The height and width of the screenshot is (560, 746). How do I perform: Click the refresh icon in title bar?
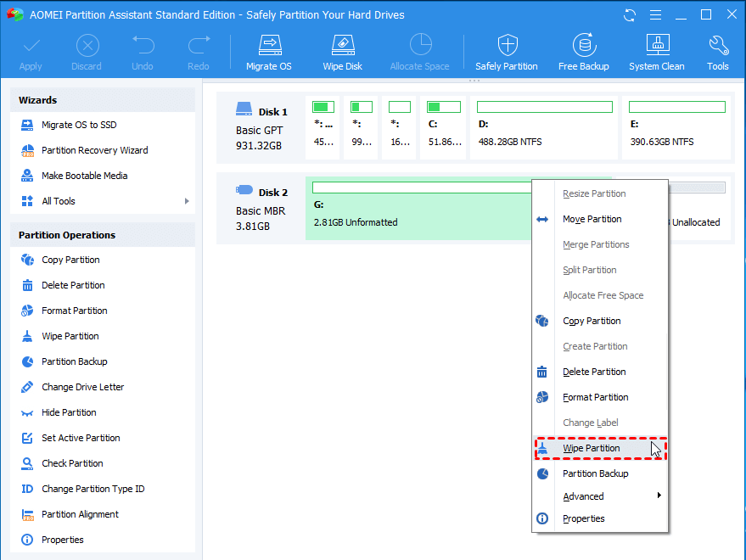[x=630, y=15]
